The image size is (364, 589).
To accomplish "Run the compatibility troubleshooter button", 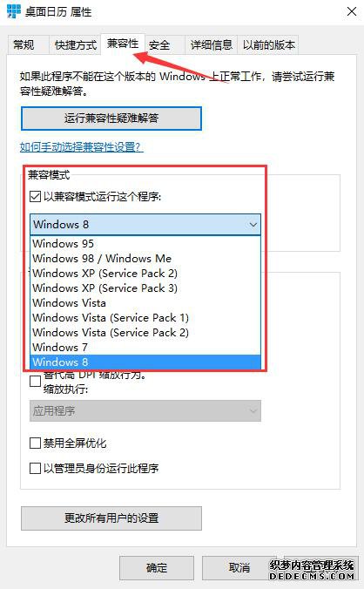I will click(111, 118).
